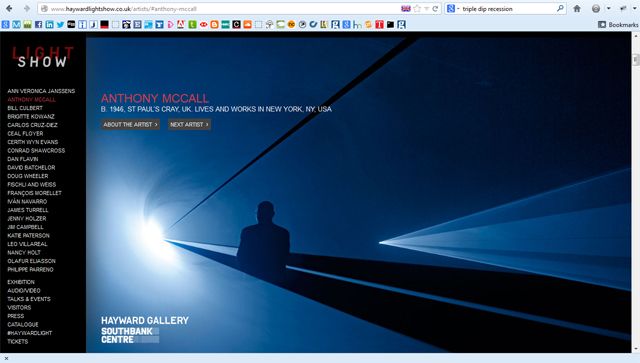The image size is (640, 363).
Task: Select Cerith Wyn Evans in sidebar
Action: click(33, 142)
